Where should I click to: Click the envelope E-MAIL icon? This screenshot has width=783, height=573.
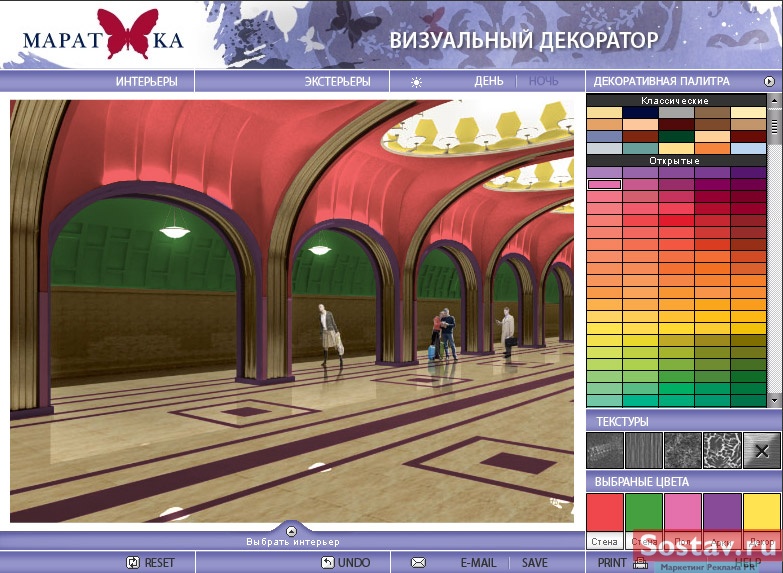[x=418, y=563]
